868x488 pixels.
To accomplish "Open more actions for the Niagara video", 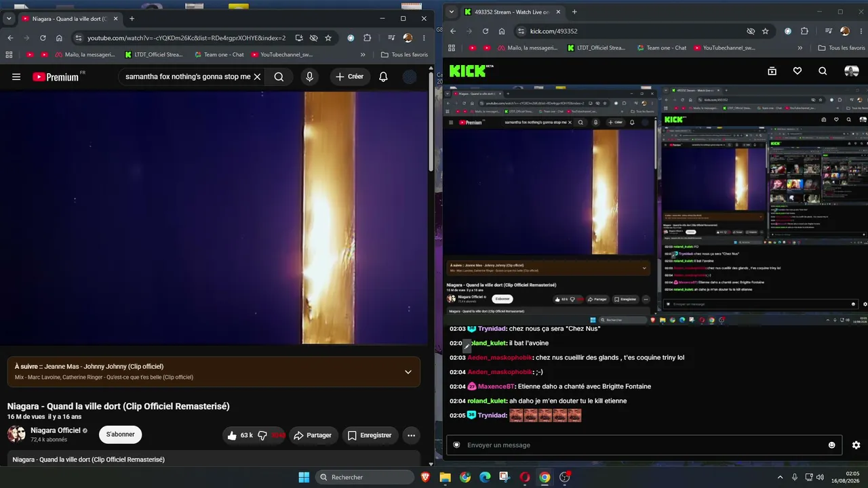I will pos(411,435).
